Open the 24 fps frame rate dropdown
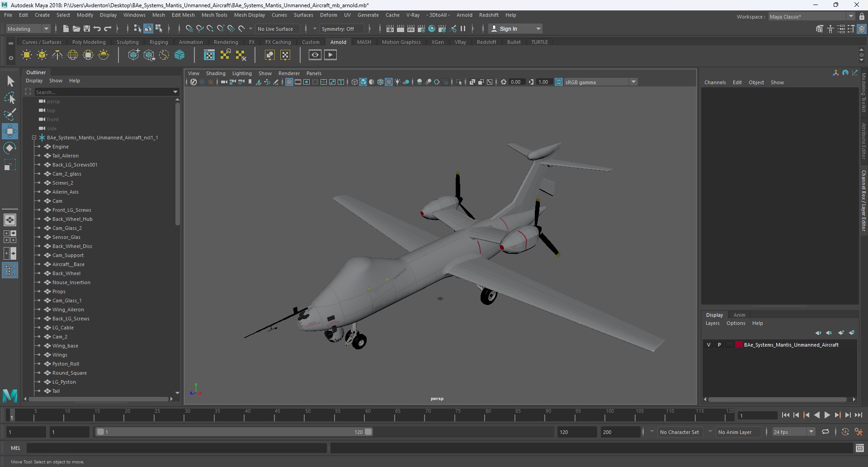868x467 pixels. coord(793,432)
